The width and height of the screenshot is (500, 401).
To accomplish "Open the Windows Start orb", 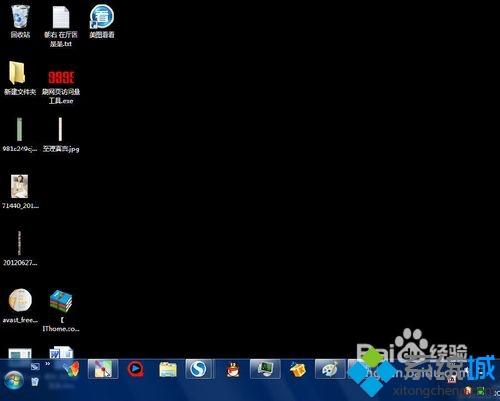I will [x=14, y=380].
